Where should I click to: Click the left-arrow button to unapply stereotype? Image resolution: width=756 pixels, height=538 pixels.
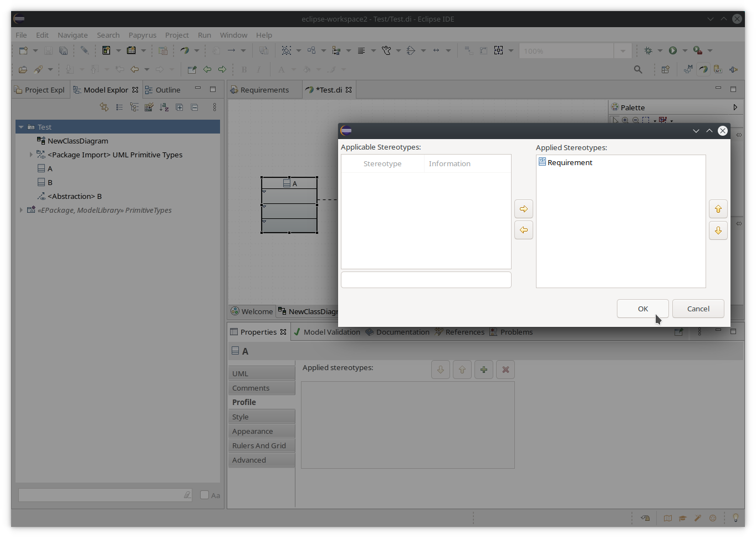point(524,230)
